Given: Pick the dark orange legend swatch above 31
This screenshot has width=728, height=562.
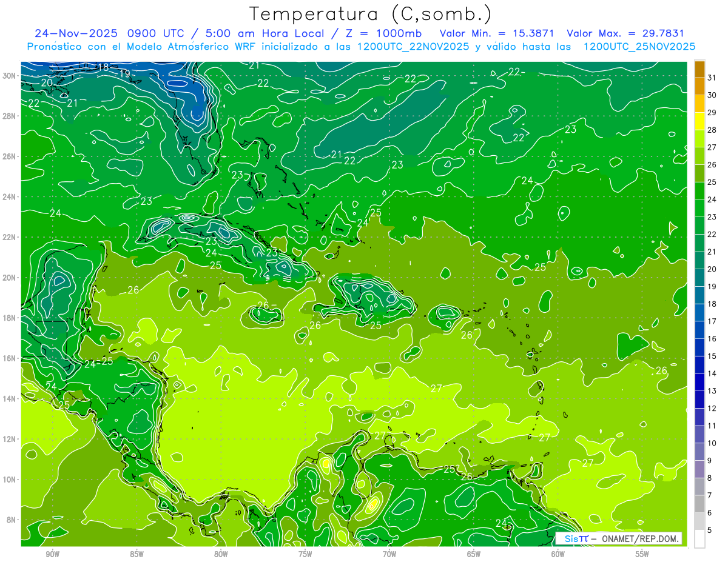Looking at the screenshot, I should pyautogui.click(x=699, y=69).
